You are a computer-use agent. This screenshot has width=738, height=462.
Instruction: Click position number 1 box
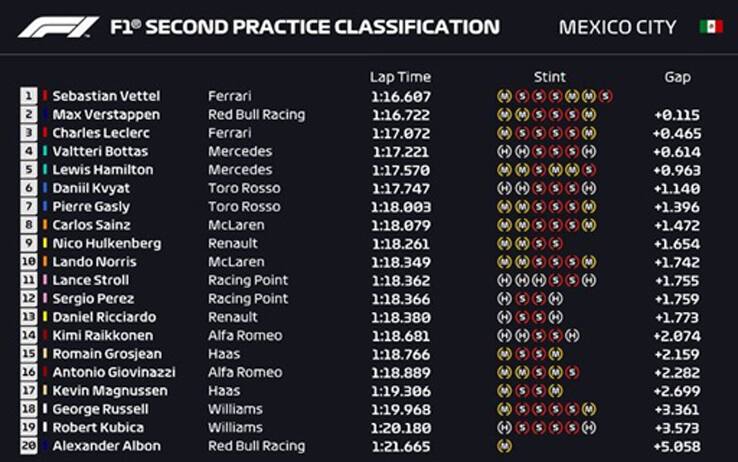coord(30,96)
